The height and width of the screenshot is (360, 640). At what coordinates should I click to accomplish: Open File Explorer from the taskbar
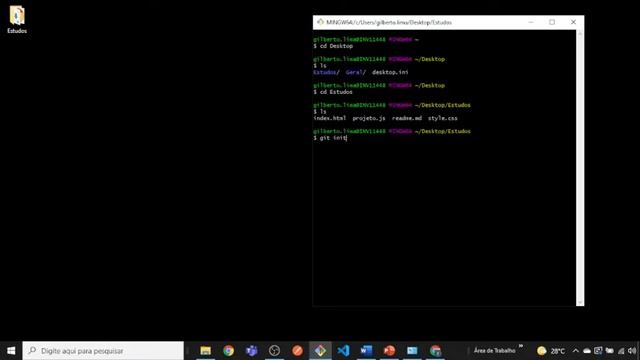pyautogui.click(x=205, y=351)
